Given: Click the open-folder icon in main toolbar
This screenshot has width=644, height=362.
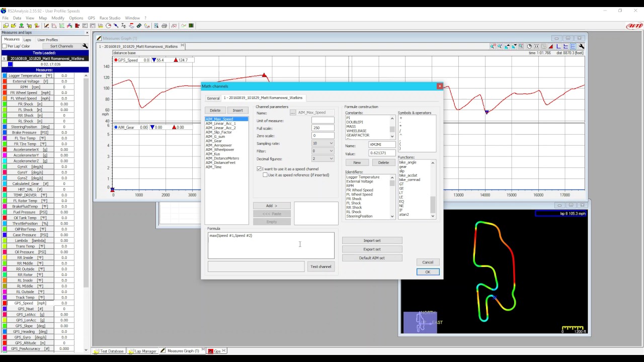Looking at the screenshot, I should click(x=14, y=26).
